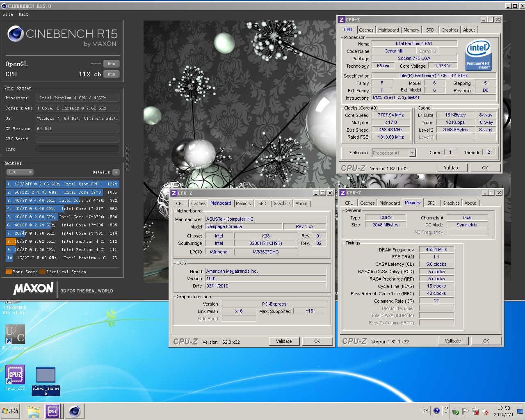
Task: Open the Cinebench File menu
Action: click(x=8, y=14)
